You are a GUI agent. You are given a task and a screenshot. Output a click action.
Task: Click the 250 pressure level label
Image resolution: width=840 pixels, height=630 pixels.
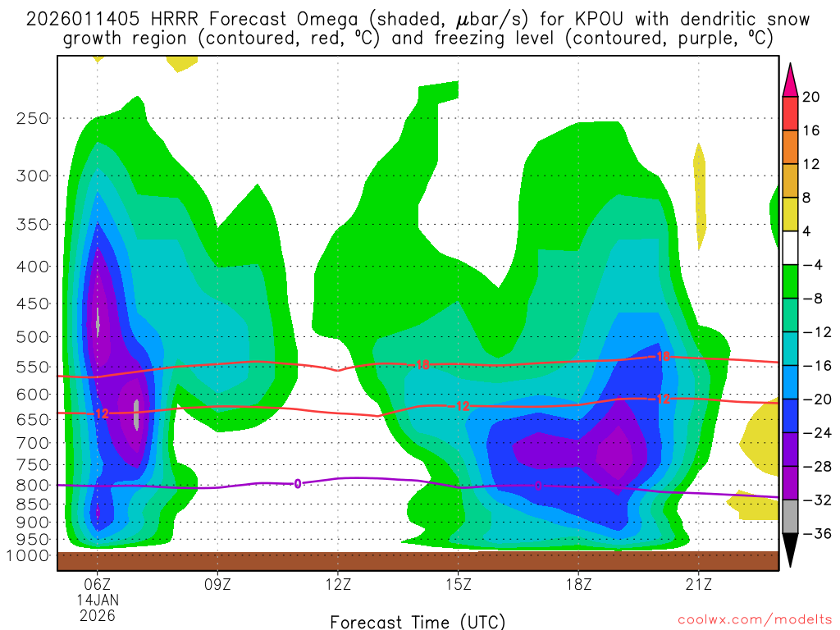pyautogui.click(x=33, y=118)
